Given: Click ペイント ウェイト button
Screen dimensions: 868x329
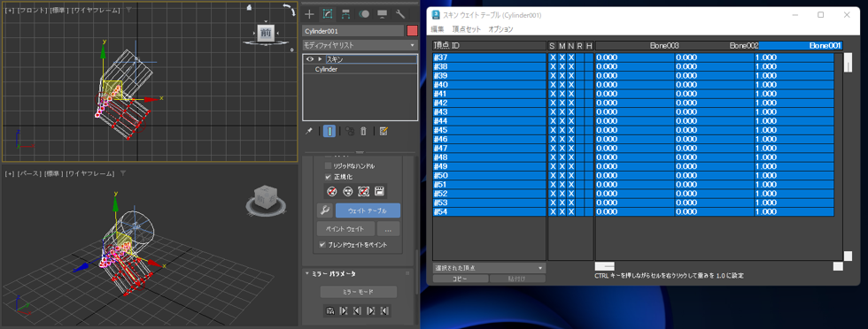Looking at the screenshot, I should pyautogui.click(x=345, y=228).
